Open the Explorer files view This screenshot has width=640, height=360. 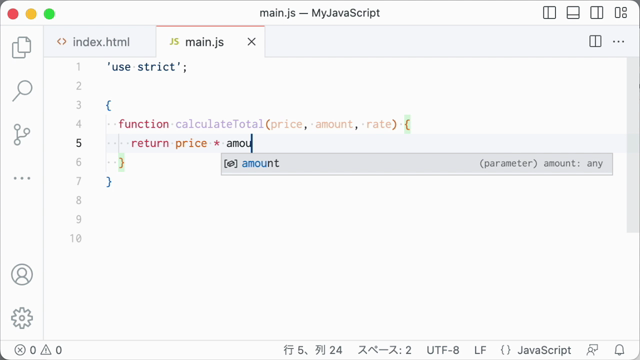[22, 47]
